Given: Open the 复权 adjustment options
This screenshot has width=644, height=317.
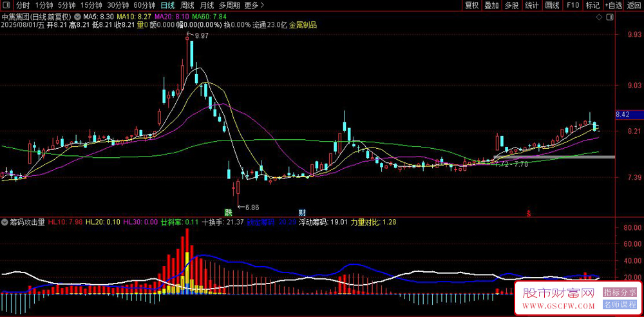Looking at the screenshot, I should pos(471,5).
